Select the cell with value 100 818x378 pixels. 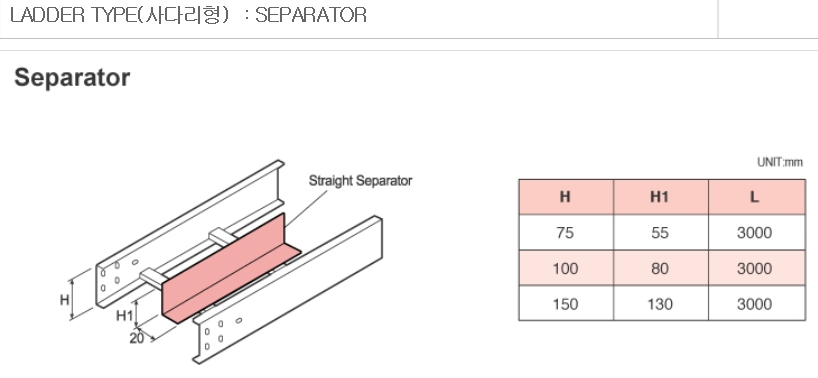pos(566,268)
